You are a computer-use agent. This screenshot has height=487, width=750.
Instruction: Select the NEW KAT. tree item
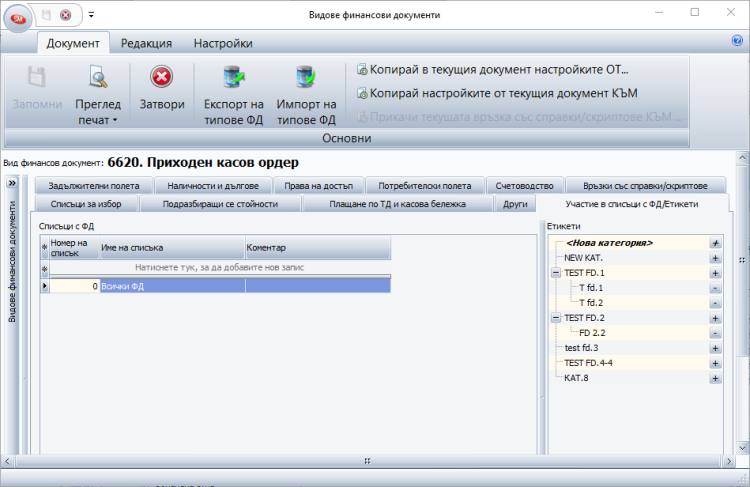(583, 258)
